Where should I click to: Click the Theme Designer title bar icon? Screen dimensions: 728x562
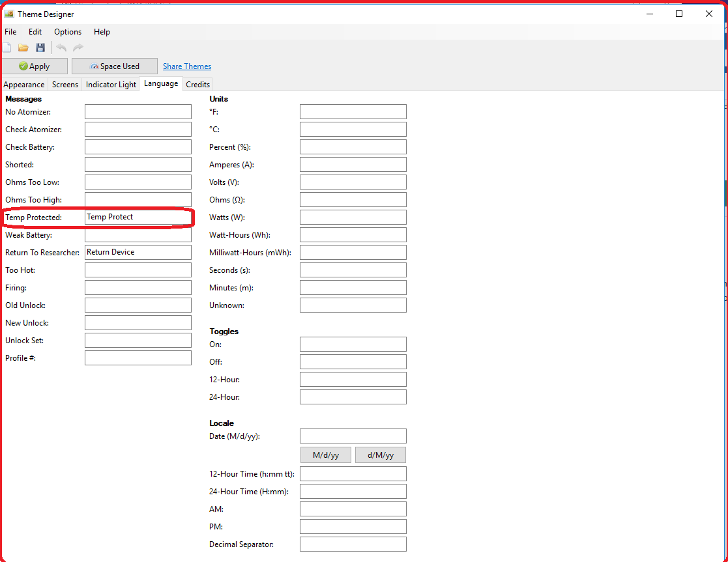(x=9, y=14)
